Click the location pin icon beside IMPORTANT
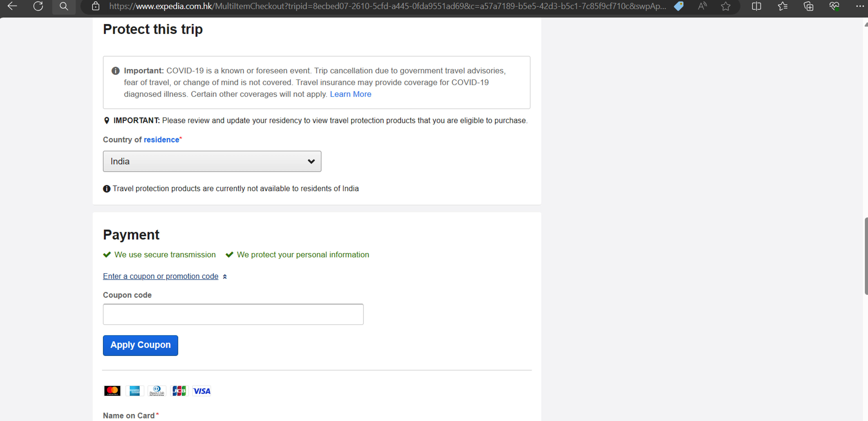The image size is (868, 421). (106, 121)
